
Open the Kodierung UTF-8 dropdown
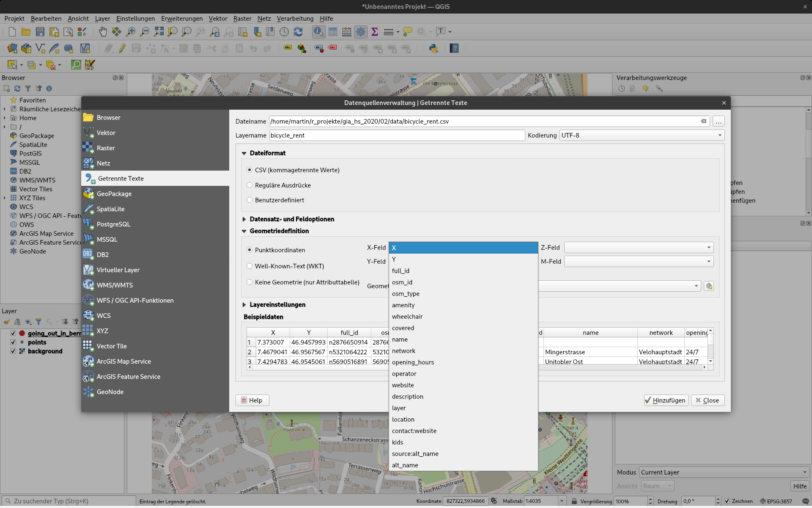(x=642, y=135)
